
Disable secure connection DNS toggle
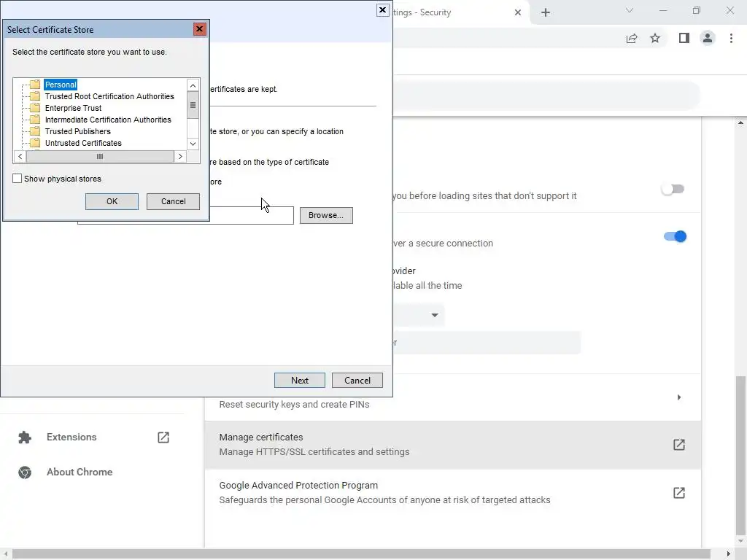[x=675, y=236]
